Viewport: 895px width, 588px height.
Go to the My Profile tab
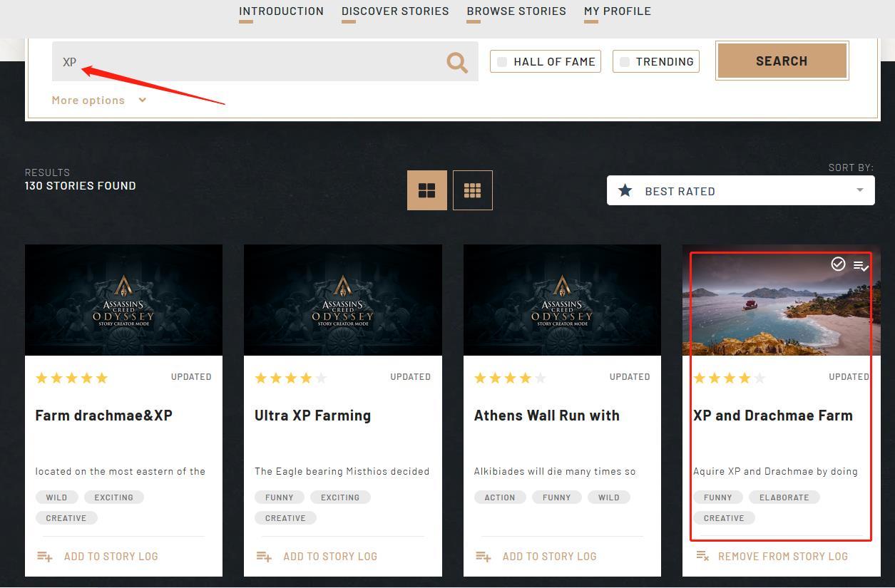click(x=617, y=11)
